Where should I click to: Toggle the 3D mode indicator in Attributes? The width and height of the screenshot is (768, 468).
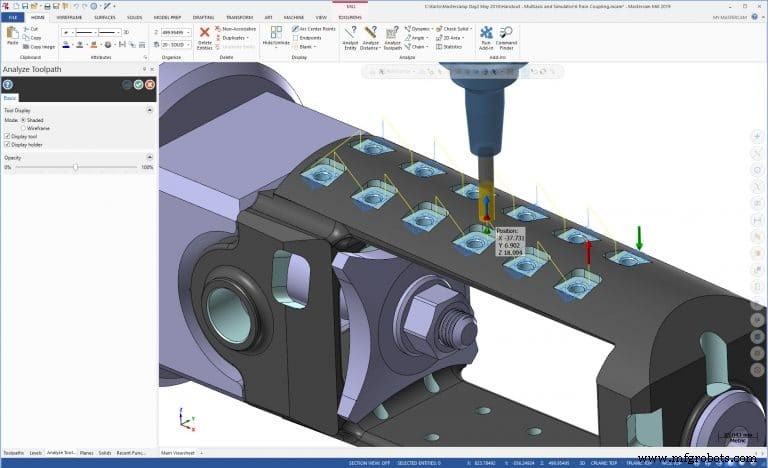tap(126, 32)
